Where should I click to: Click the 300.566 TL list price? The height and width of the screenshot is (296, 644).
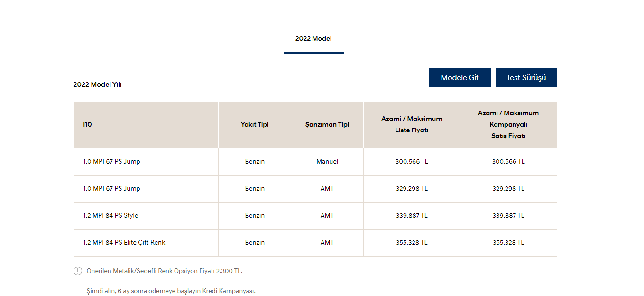pos(412,161)
